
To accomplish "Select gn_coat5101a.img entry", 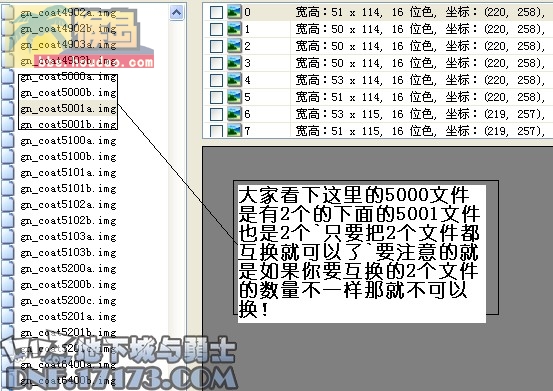I will pyautogui.click(x=68, y=173).
